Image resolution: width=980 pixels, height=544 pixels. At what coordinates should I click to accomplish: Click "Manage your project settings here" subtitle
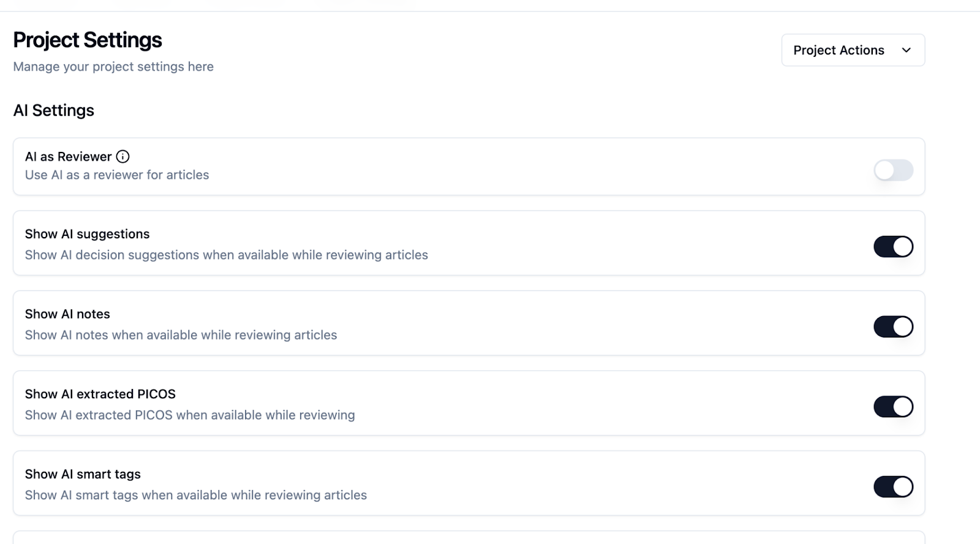pos(113,67)
